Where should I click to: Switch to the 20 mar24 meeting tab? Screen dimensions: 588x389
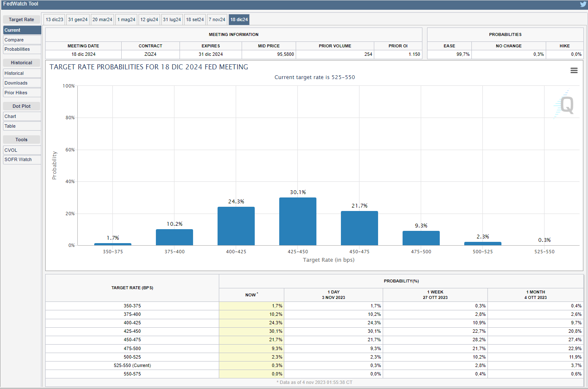102,19
